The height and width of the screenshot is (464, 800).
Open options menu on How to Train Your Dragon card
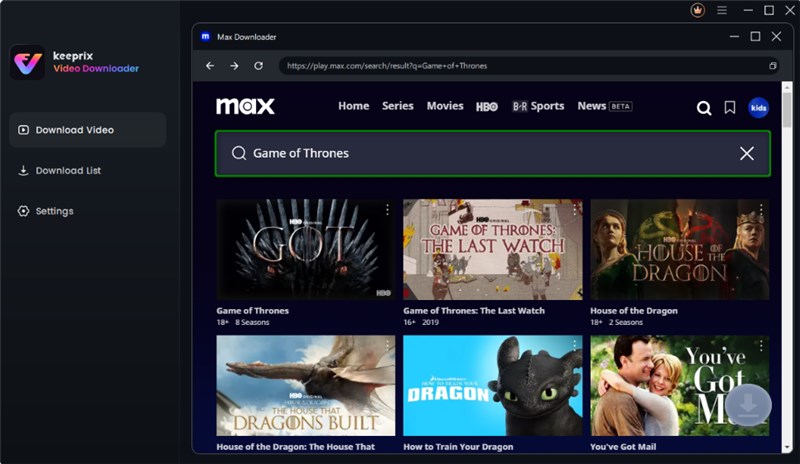click(x=574, y=346)
